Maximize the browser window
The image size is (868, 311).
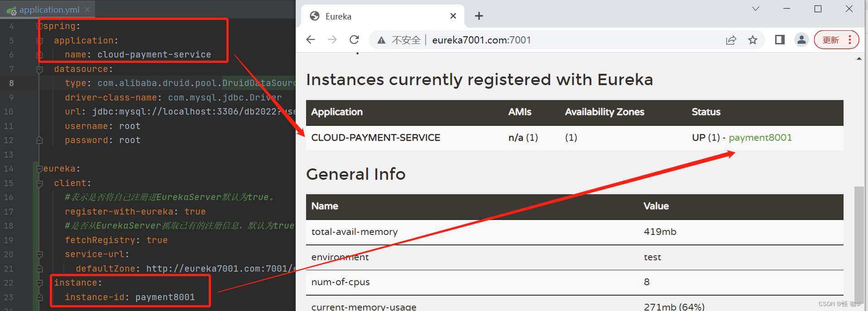pos(818,9)
